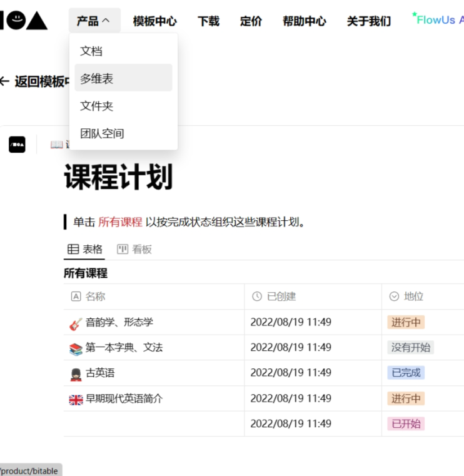This screenshot has height=476, width=464.
Task: Click created date in 音韵学 row
Action: click(291, 322)
